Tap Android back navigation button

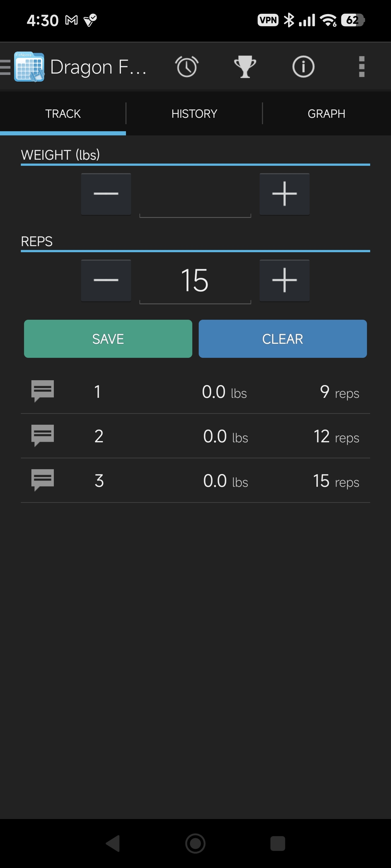click(x=113, y=843)
